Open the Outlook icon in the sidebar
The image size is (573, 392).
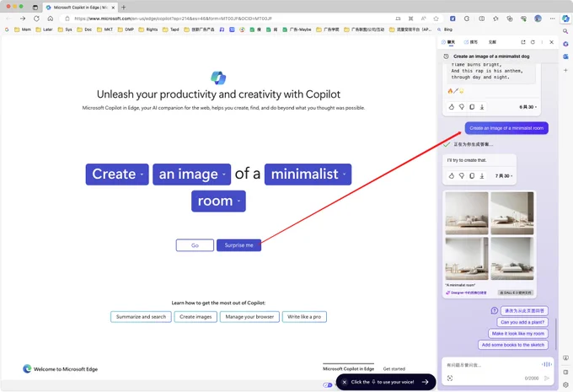565,56
